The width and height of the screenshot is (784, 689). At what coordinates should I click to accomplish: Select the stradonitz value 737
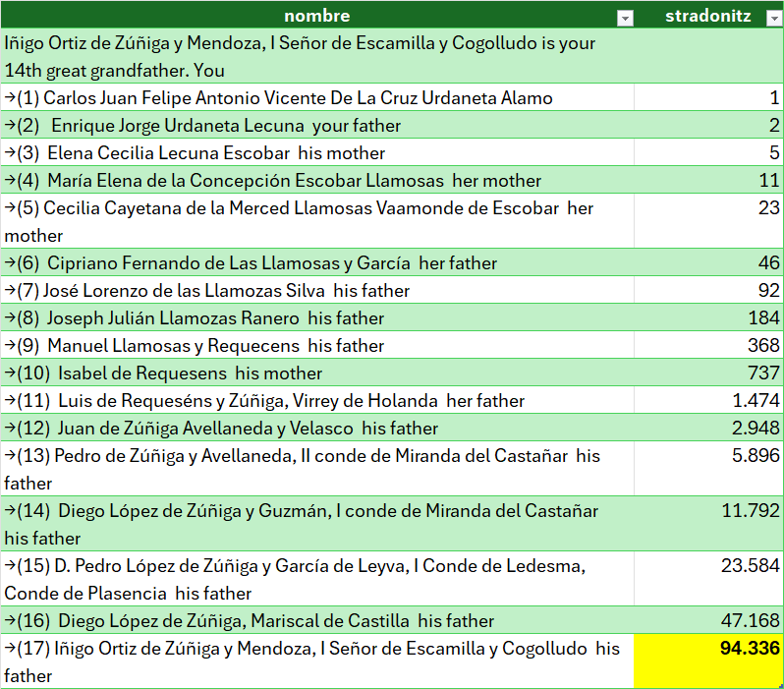708,373
